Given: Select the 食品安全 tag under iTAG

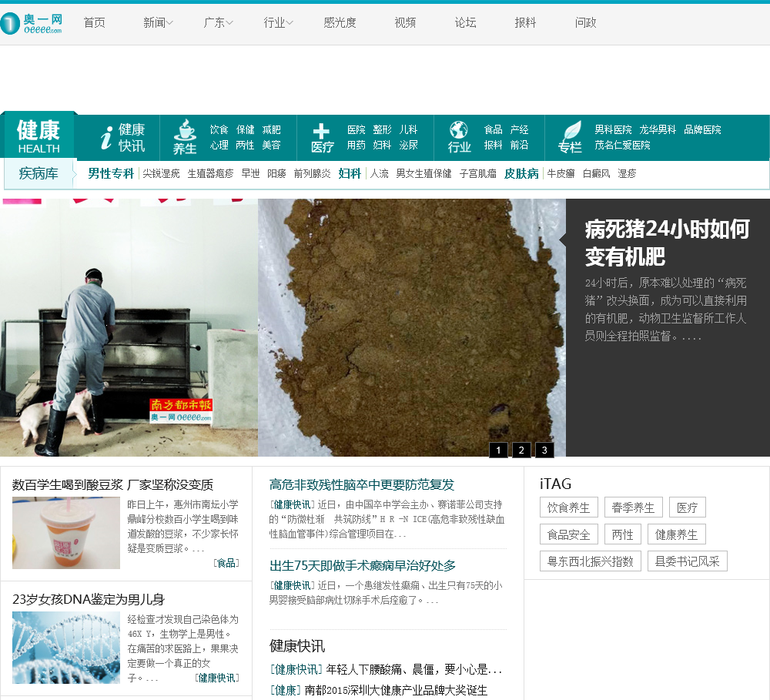Looking at the screenshot, I should click(x=568, y=534).
